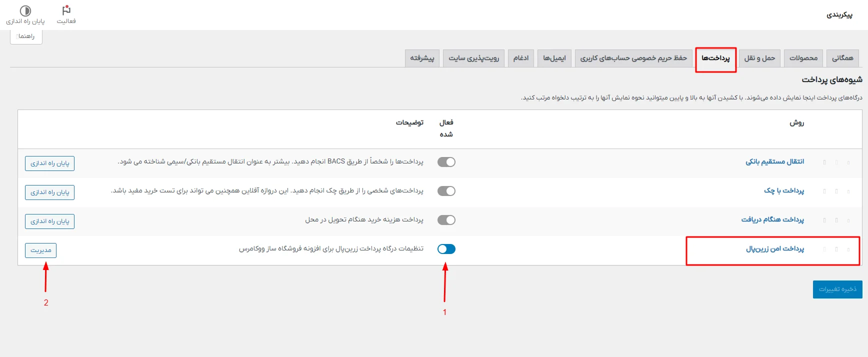Viewport: 868px width, 357px height.
Task: Expand the راهنما help dropdown
Action: pos(26,36)
